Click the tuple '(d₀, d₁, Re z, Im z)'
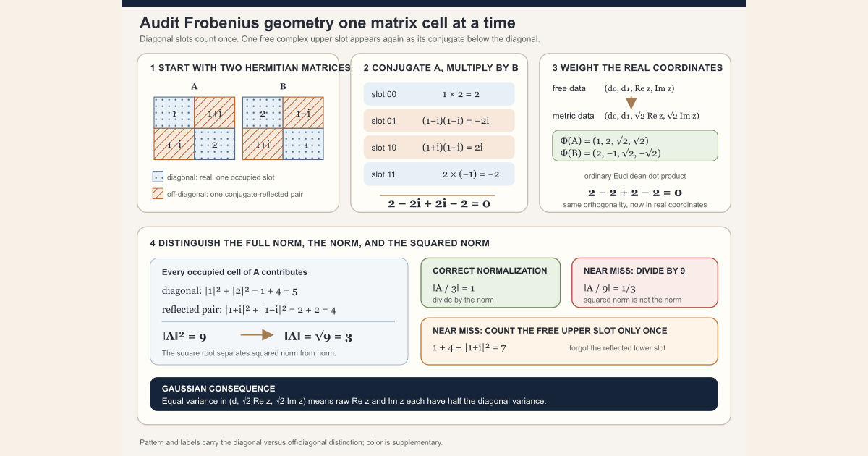This screenshot has width=868, height=456. pyautogui.click(x=640, y=89)
